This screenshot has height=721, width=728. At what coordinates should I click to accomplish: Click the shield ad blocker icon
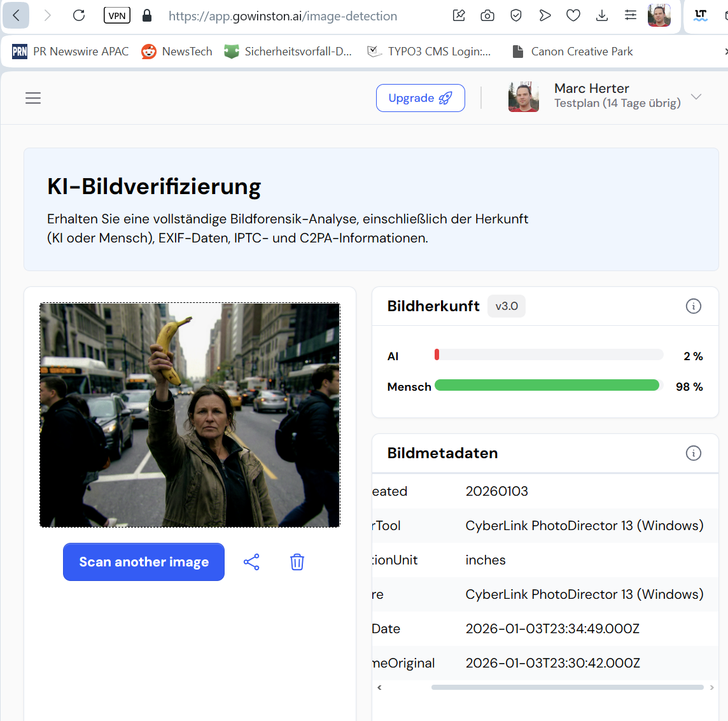coord(516,16)
